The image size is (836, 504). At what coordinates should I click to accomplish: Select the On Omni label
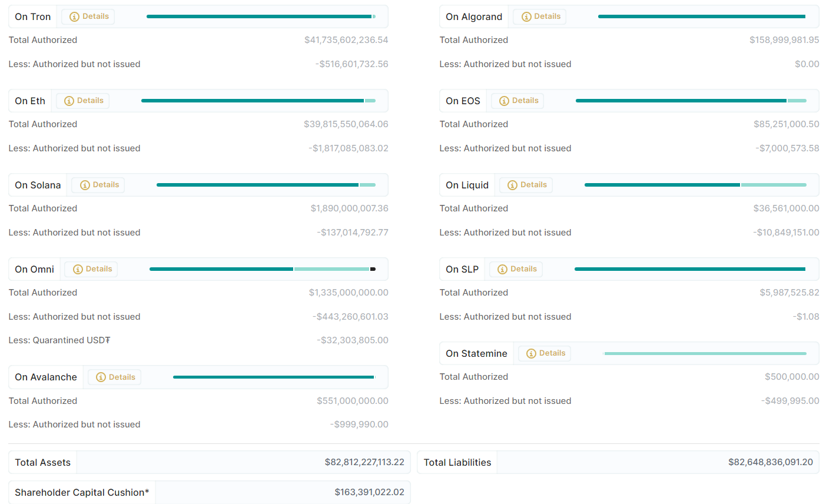pyautogui.click(x=34, y=269)
